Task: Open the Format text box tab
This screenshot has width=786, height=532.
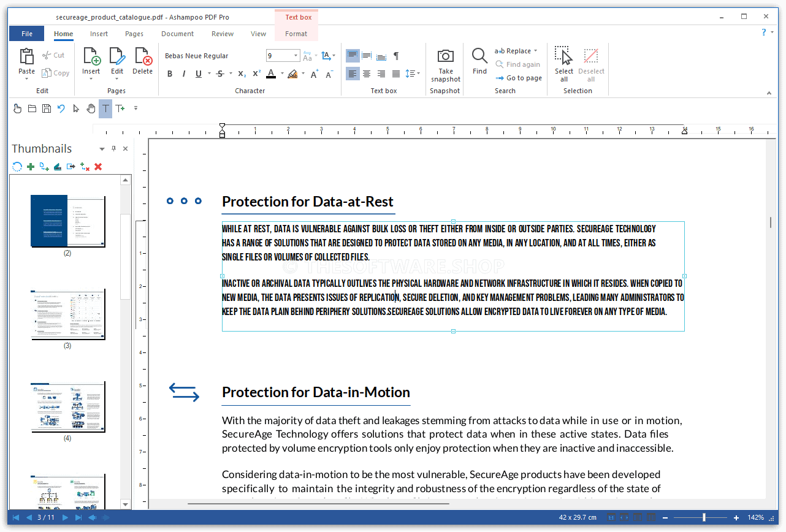Action: [296, 34]
